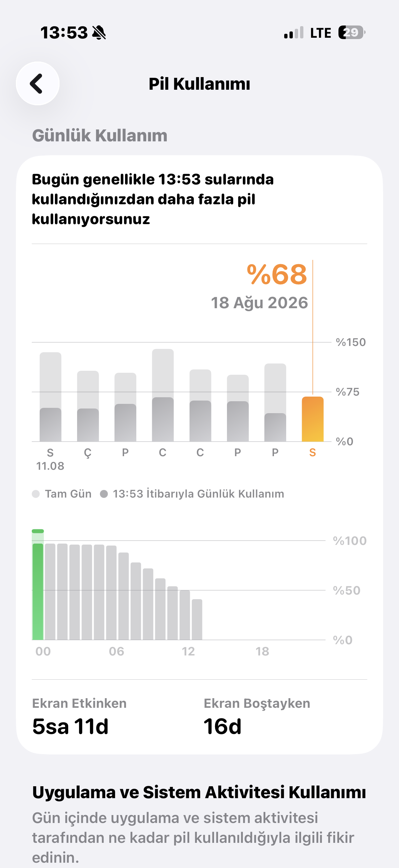Tap the last gray hourly bar near 13

click(197, 619)
